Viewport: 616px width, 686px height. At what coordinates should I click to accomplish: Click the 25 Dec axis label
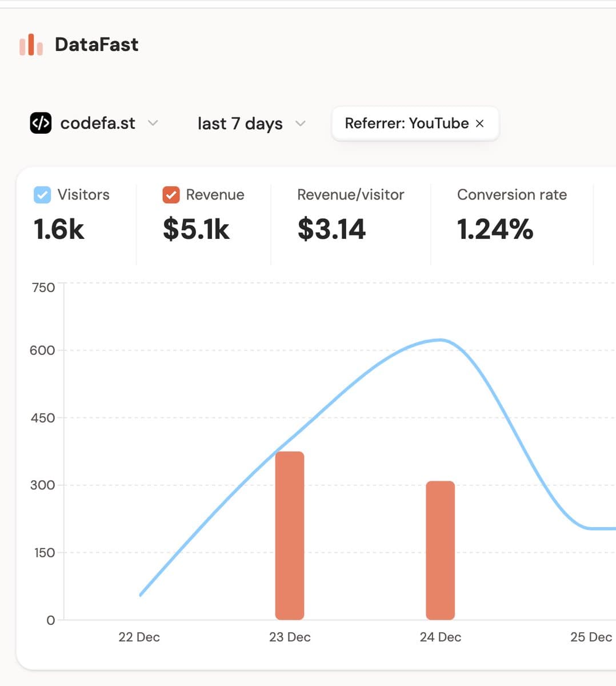[591, 637]
